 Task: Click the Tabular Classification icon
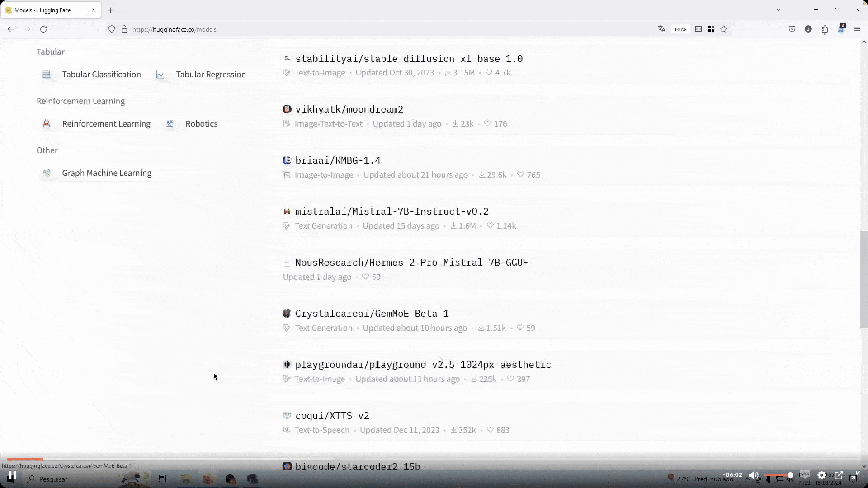pos(47,75)
